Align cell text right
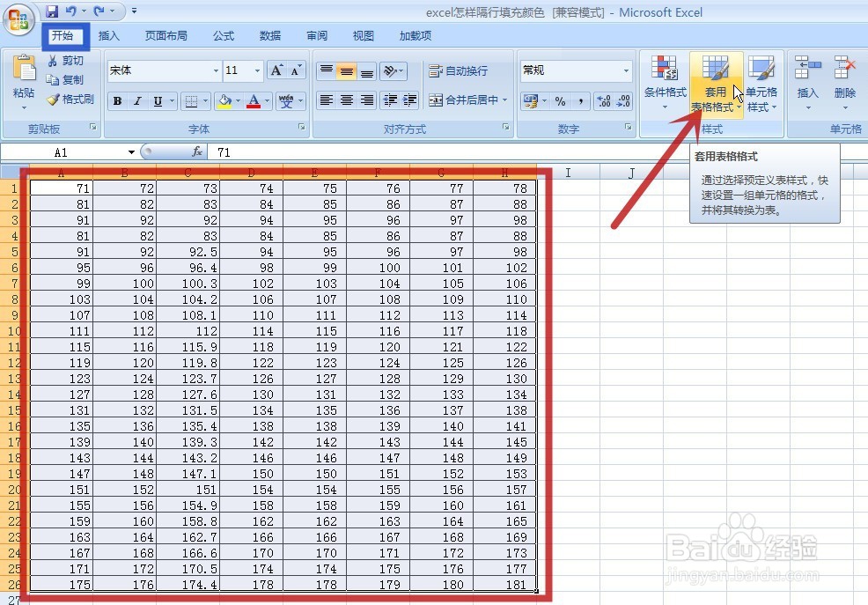Screen dimensions: 868x605 pos(366,100)
